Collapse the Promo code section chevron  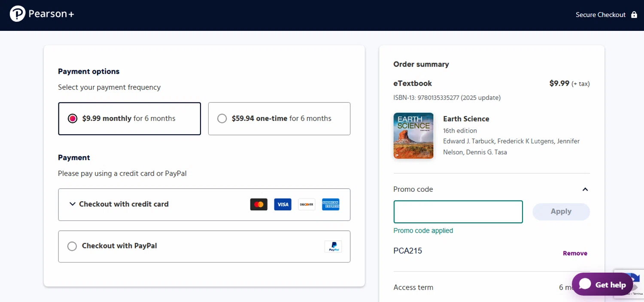(x=585, y=189)
